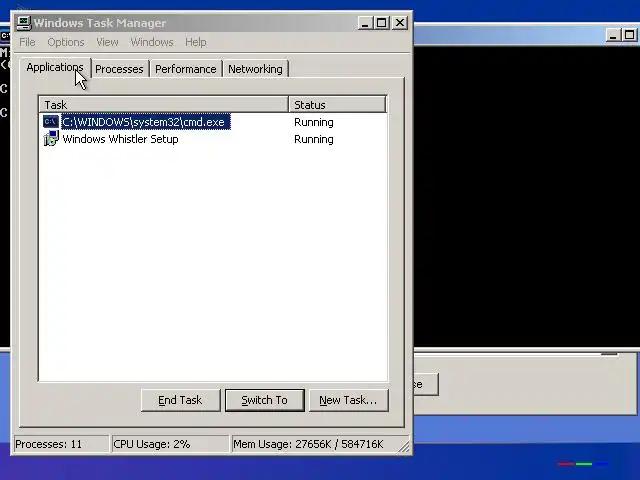Sort by the Status column header
Image resolution: width=640 pixels, height=480 pixels.
(x=337, y=104)
